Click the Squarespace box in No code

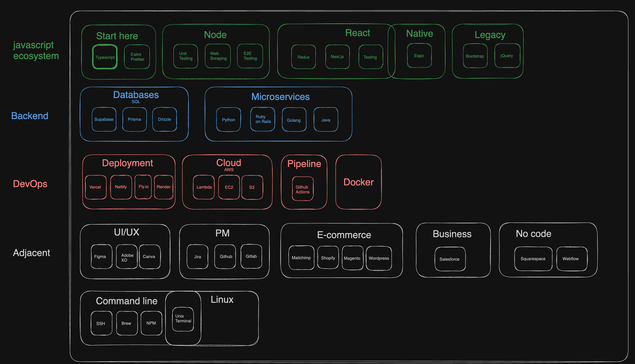(x=534, y=259)
